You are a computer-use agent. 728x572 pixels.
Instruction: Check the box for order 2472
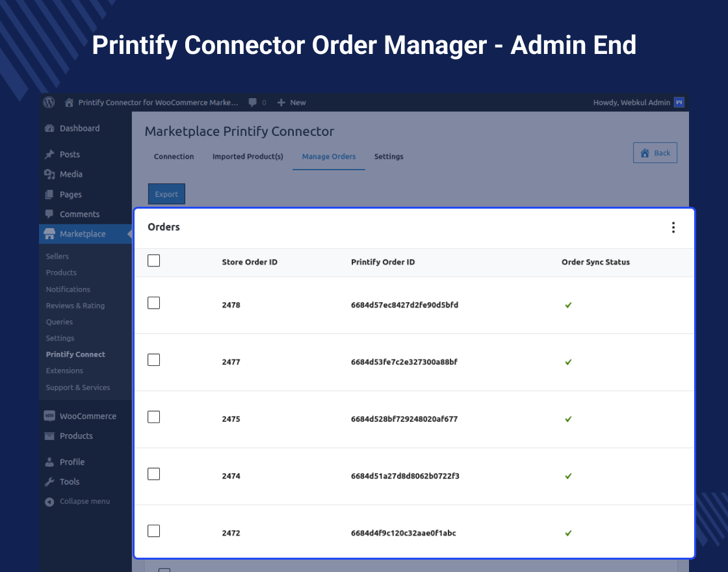tap(153, 530)
